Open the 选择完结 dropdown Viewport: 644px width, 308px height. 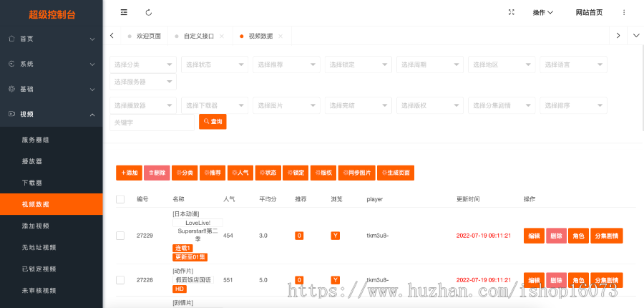pos(358,105)
